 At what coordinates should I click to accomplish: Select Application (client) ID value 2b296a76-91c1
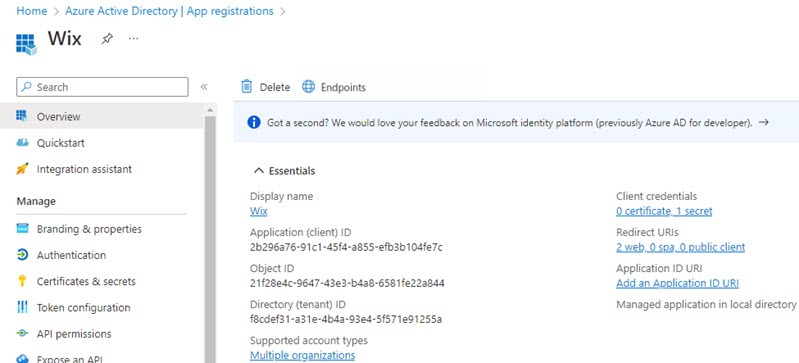point(346,248)
